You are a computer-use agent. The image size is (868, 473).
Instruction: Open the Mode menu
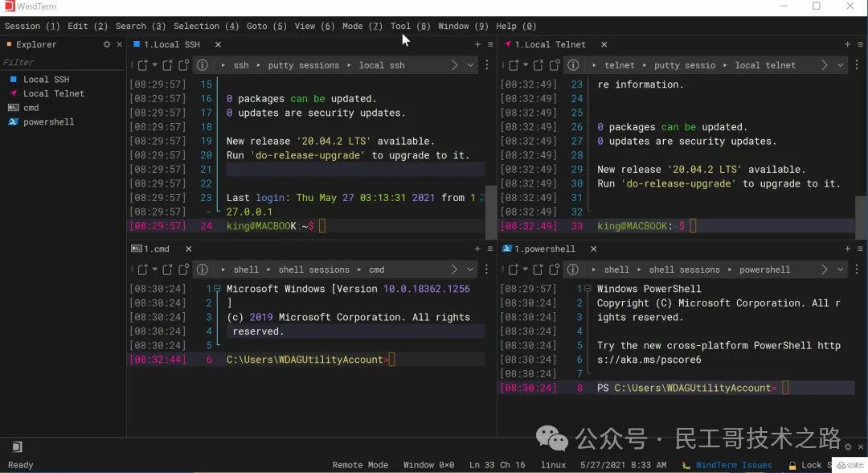362,26
